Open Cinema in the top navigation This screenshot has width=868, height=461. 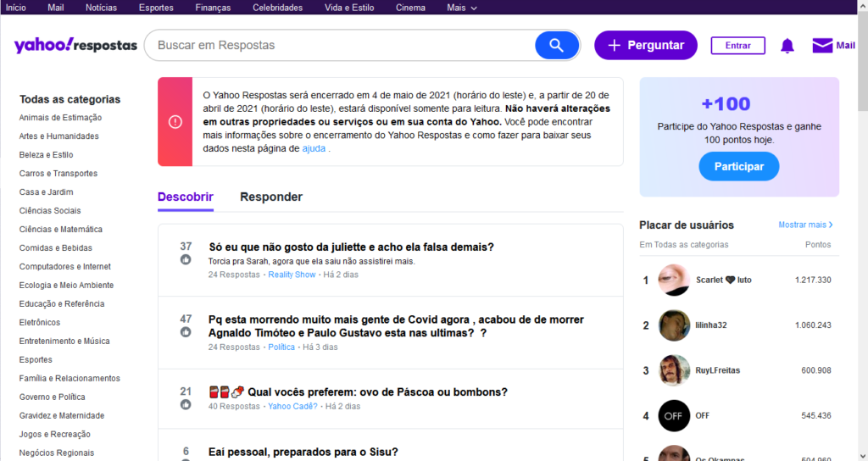(x=411, y=8)
